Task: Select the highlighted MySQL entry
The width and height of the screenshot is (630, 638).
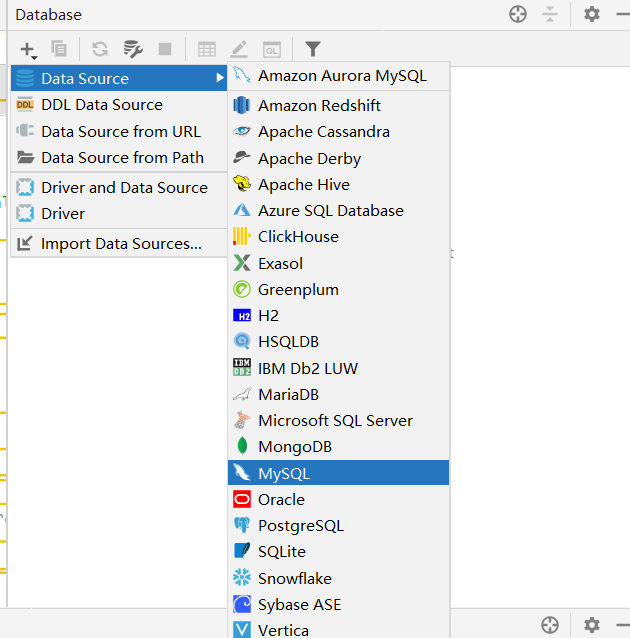Action: tap(339, 473)
